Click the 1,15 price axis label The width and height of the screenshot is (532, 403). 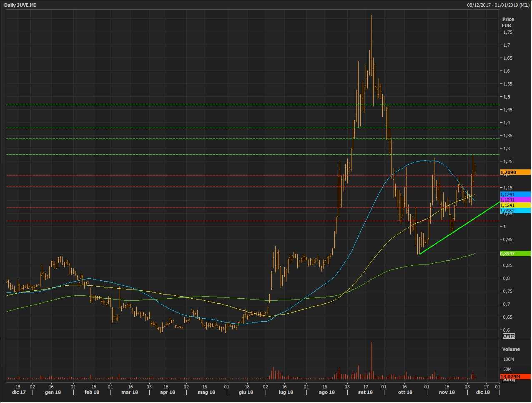[507, 188]
